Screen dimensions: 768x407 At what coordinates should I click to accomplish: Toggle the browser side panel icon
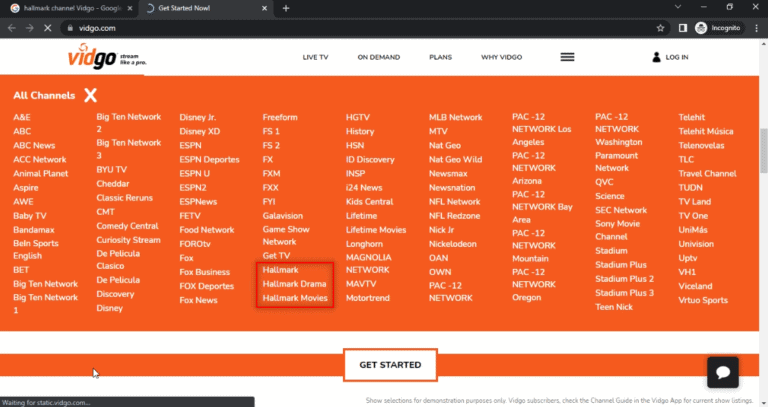click(x=683, y=28)
